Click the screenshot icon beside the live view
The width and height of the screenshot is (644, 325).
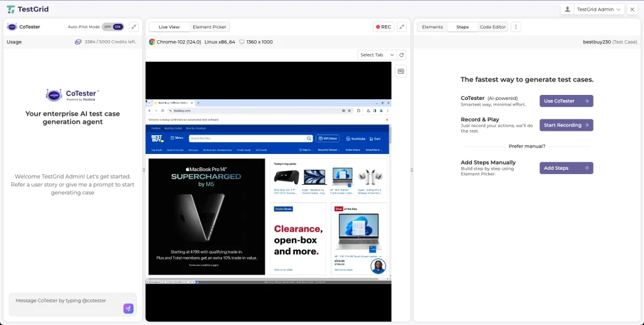tap(401, 71)
